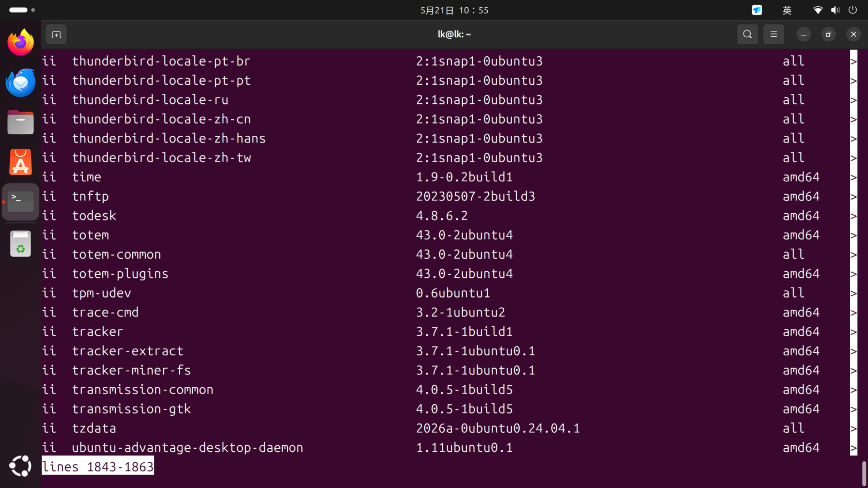
Task: Open the Activities workspace indicator
Action: click(x=22, y=10)
